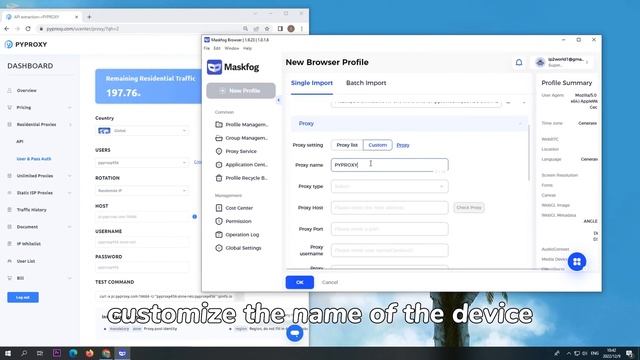Open Group Management in Maskfog sidebar
The height and width of the screenshot is (360, 640).
coord(241,138)
